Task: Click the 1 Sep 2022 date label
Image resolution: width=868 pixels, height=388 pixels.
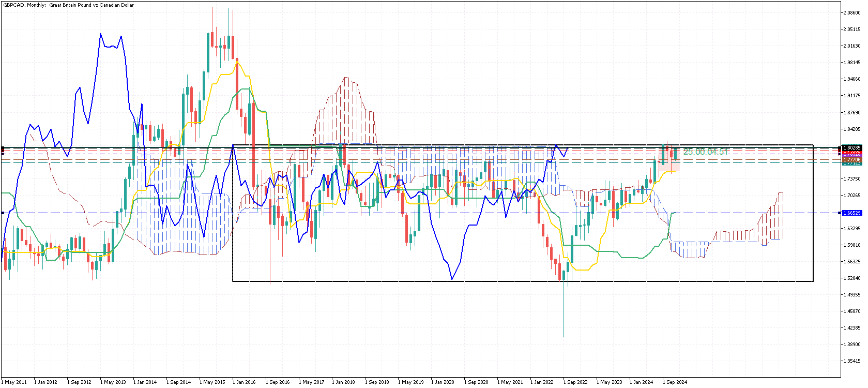Action: [x=576, y=382]
